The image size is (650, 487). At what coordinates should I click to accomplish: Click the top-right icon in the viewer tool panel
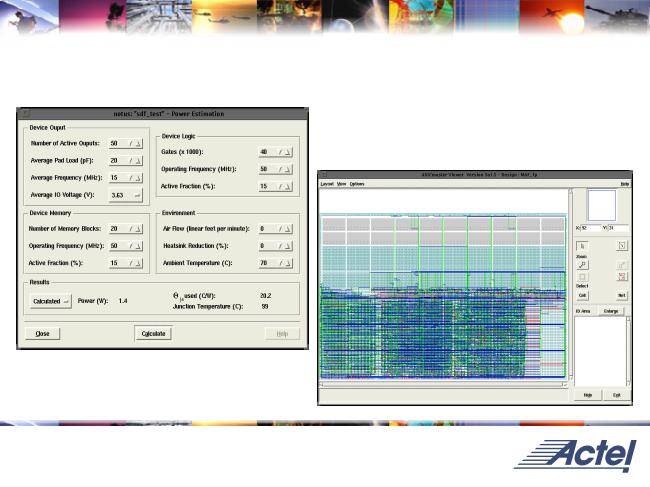click(622, 245)
